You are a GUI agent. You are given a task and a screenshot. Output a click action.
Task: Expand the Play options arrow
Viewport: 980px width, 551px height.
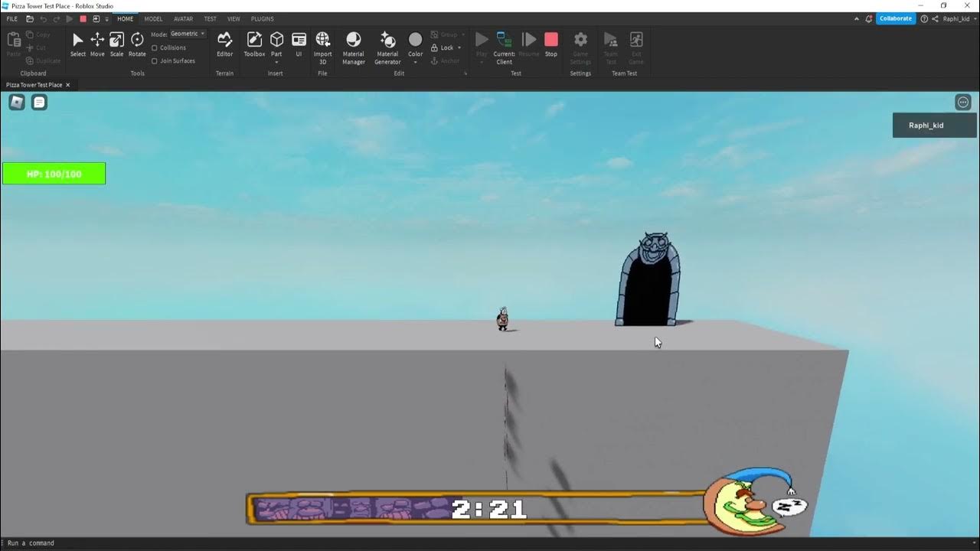(482, 62)
